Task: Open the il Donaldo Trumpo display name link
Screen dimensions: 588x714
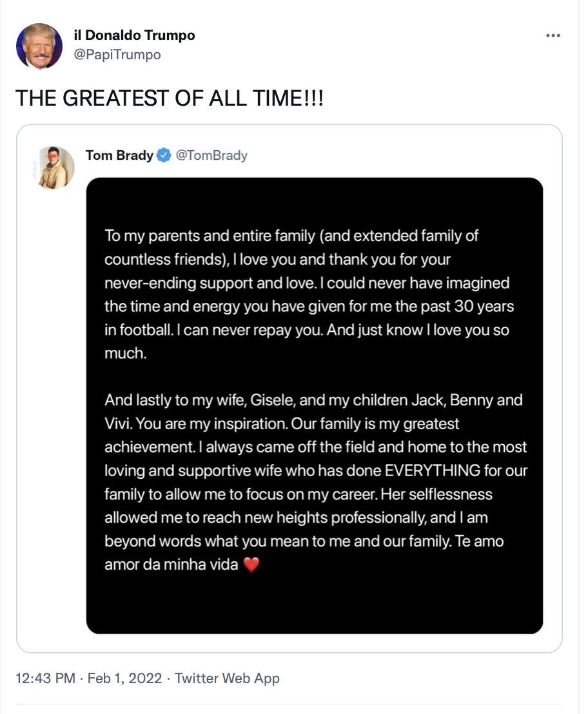Action: click(x=134, y=35)
